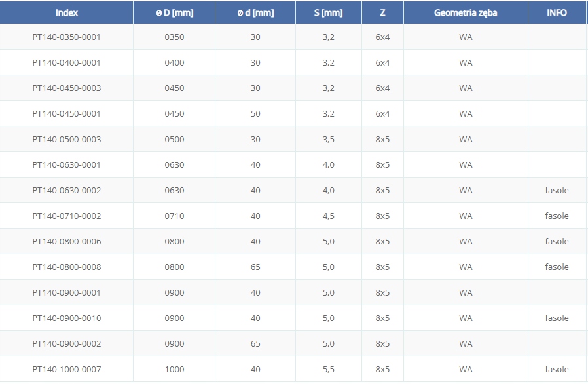
Task: Select the PT140-0800-0006 index entry
Action: coord(66,242)
